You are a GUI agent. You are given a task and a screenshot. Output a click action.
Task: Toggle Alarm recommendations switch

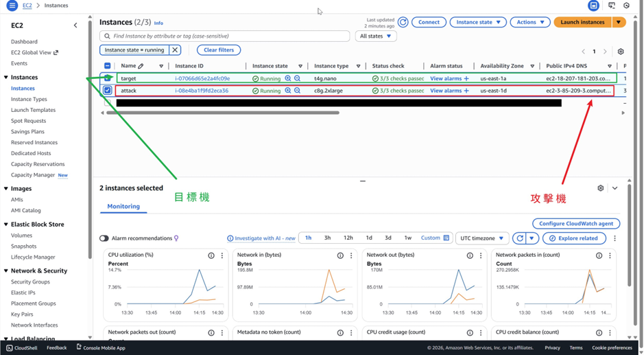104,238
